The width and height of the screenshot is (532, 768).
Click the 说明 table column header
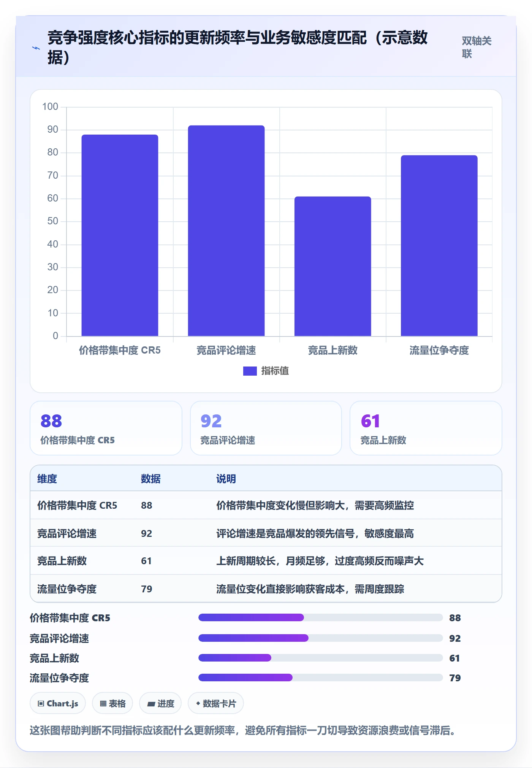(x=226, y=479)
